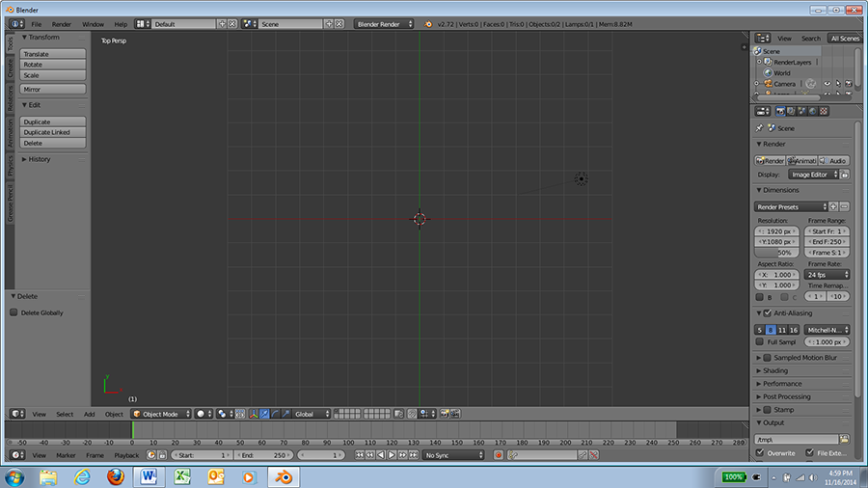Toggle the File Extensions checkbox
Viewport: 868px width, 488px height.
810,452
